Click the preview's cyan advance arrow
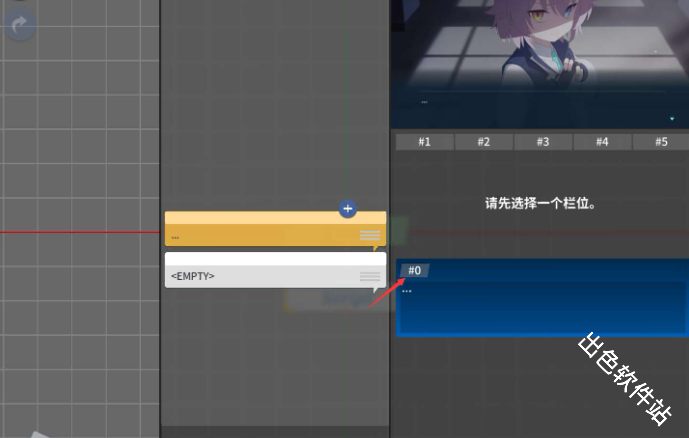This screenshot has width=689, height=438. tap(672, 119)
